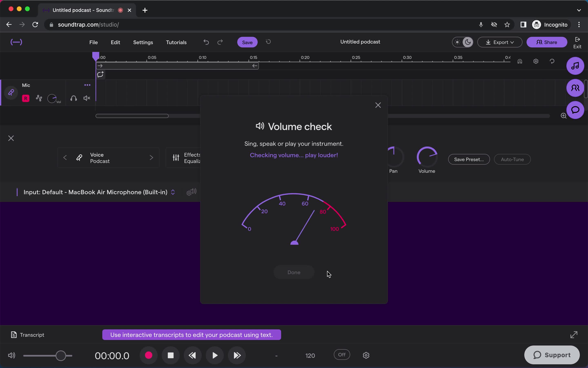Open the music loops library button
The width and height of the screenshot is (588, 368).
point(575,66)
